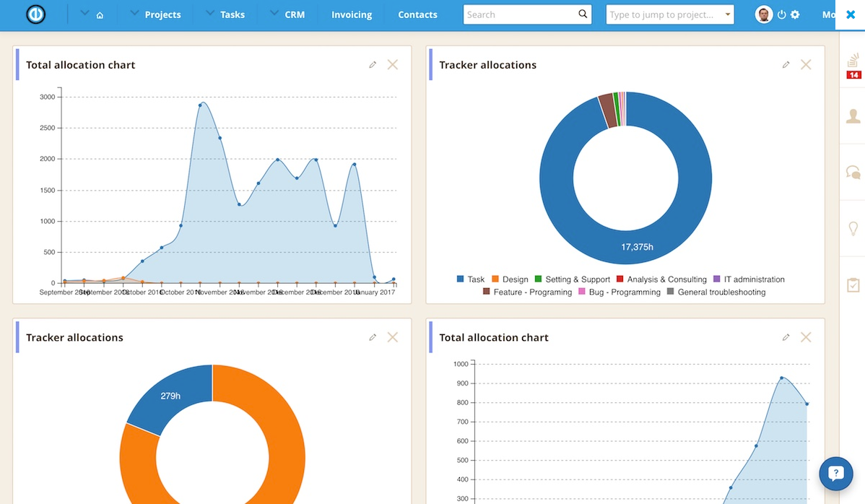865x504 pixels.
Task: Click the lower 'Total allocation chart' title
Action: click(494, 337)
